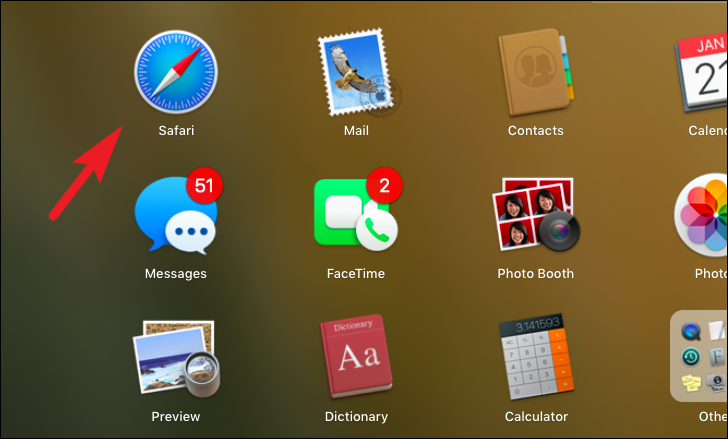Viewport: 728px width, 439px height.
Task: Click the Calculator label text
Action: click(x=536, y=416)
